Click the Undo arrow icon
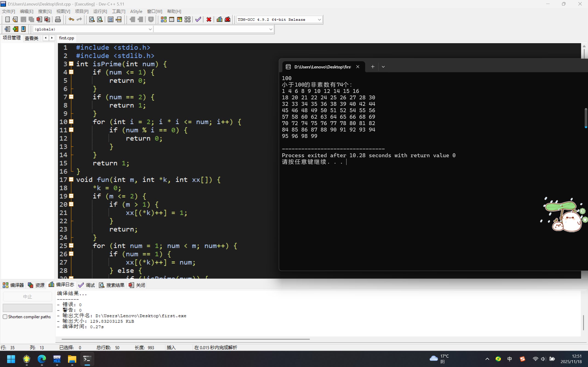Screen dimensions: 588x367 coord(71,20)
